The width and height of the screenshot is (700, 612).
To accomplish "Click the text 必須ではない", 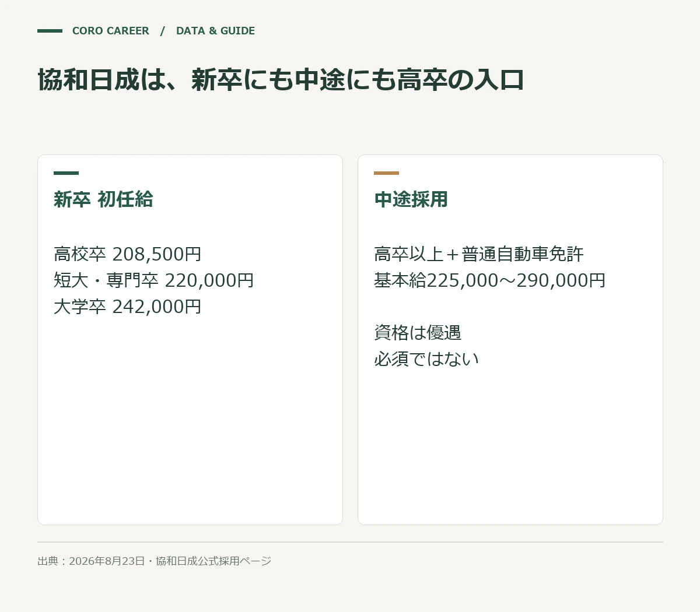I will (426, 359).
